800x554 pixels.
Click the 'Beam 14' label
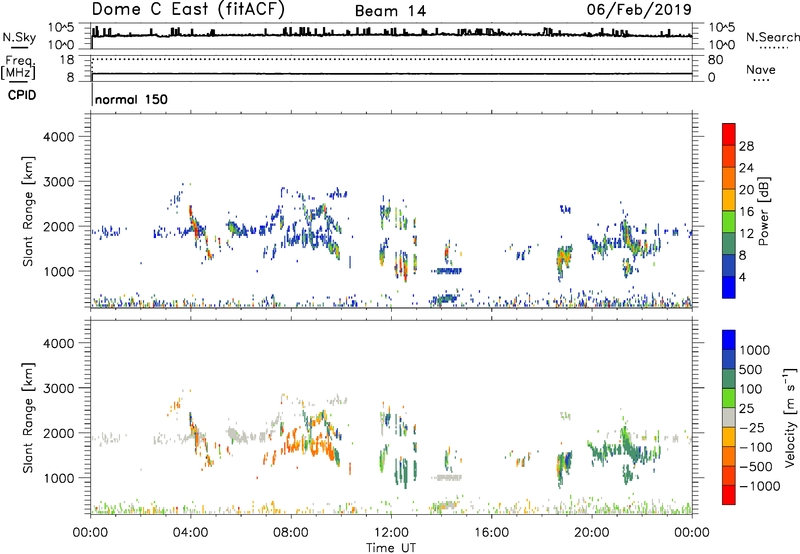(390, 11)
